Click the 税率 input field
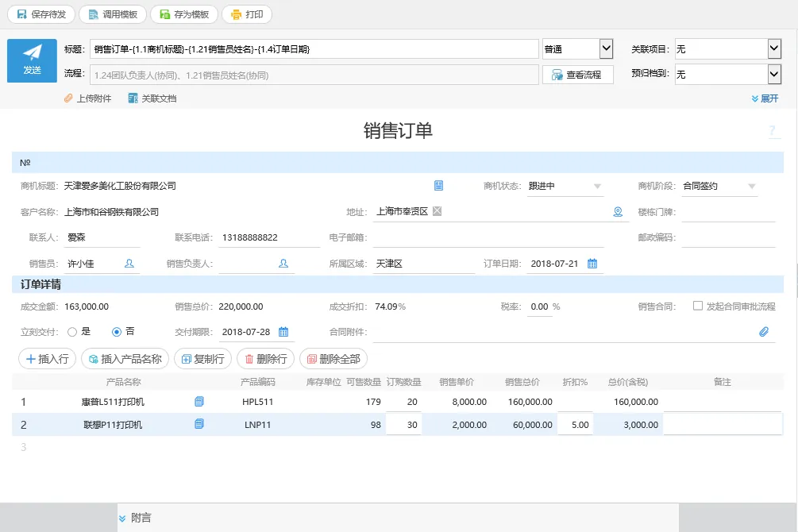 539,307
